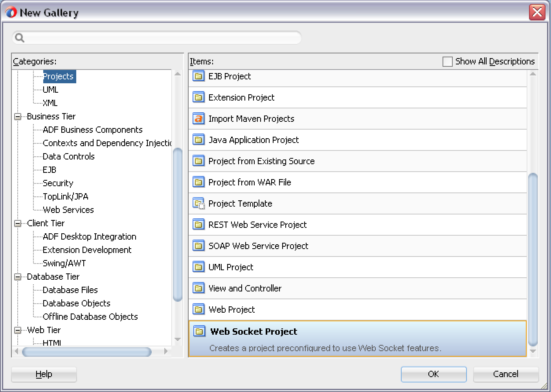Enable Show All Descriptions
The image size is (551, 392).
click(447, 61)
